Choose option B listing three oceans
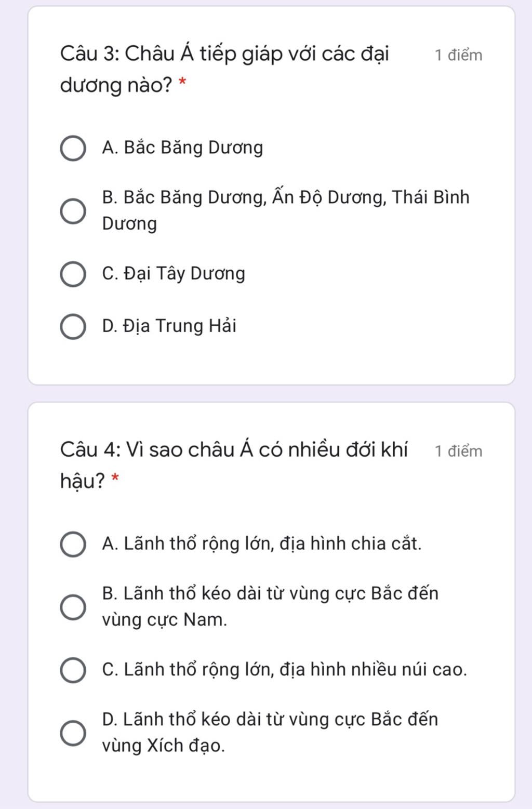Screen dimensions: 532x809 point(73,211)
